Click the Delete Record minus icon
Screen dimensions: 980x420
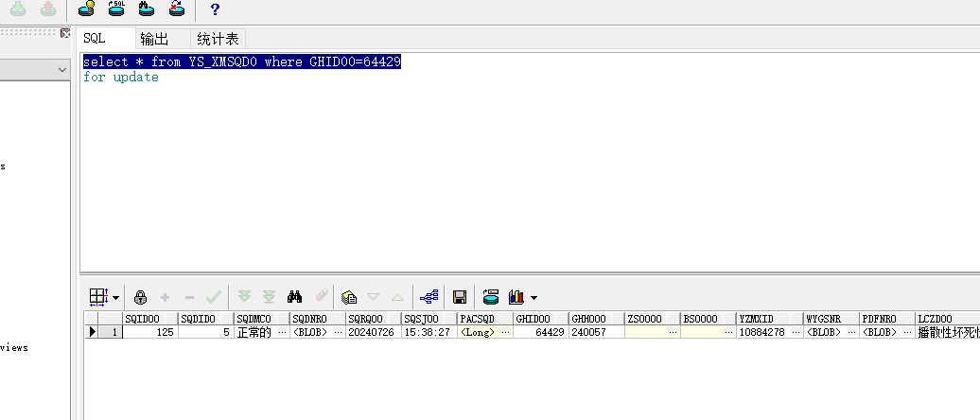click(x=189, y=297)
